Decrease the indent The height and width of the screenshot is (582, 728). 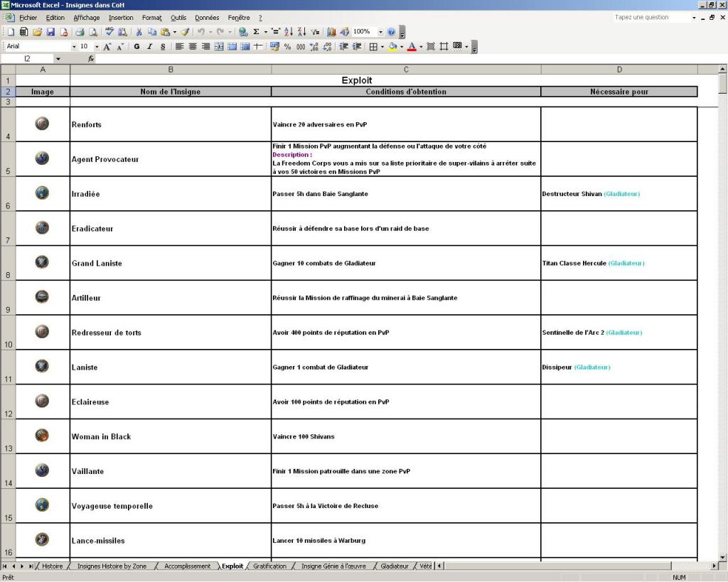[x=343, y=46]
